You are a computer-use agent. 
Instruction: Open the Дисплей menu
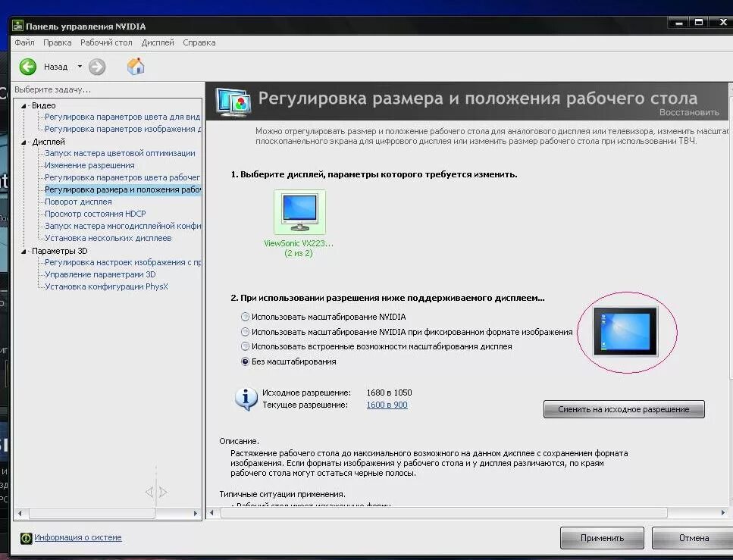coord(158,42)
